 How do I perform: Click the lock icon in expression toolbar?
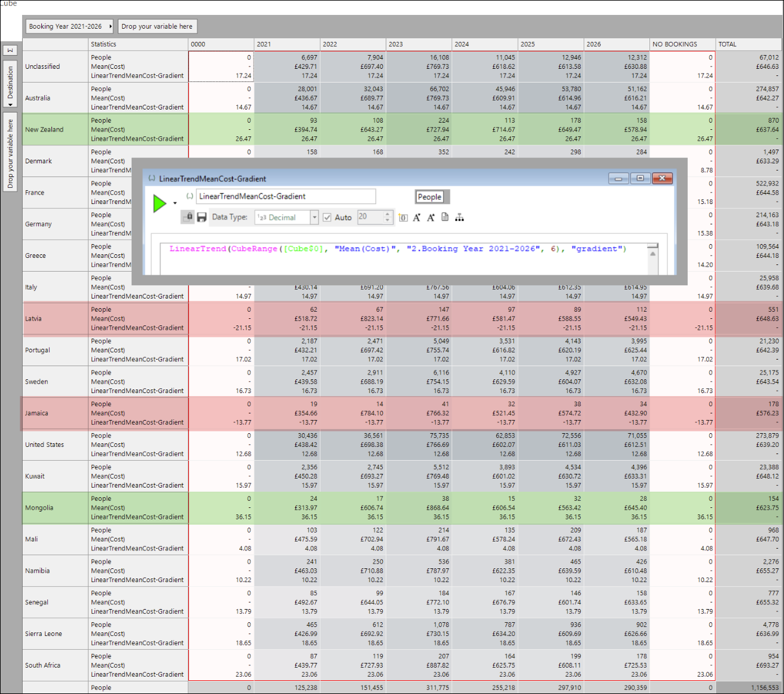coord(188,217)
